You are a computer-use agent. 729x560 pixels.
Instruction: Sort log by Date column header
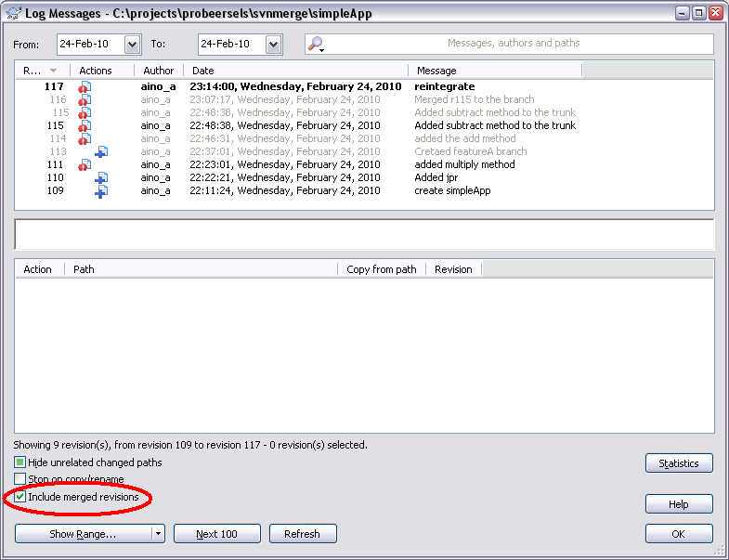point(295,71)
